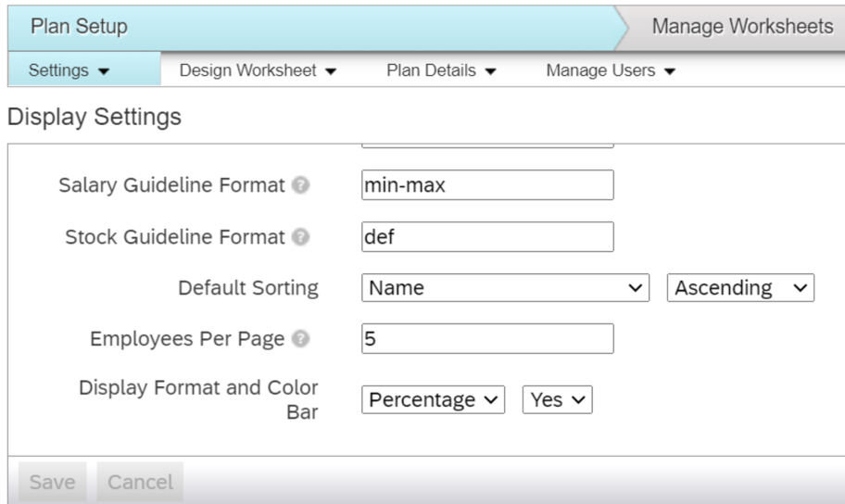Click the Cancel button
The height and width of the screenshot is (504, 845).
(x=140, y=483)
